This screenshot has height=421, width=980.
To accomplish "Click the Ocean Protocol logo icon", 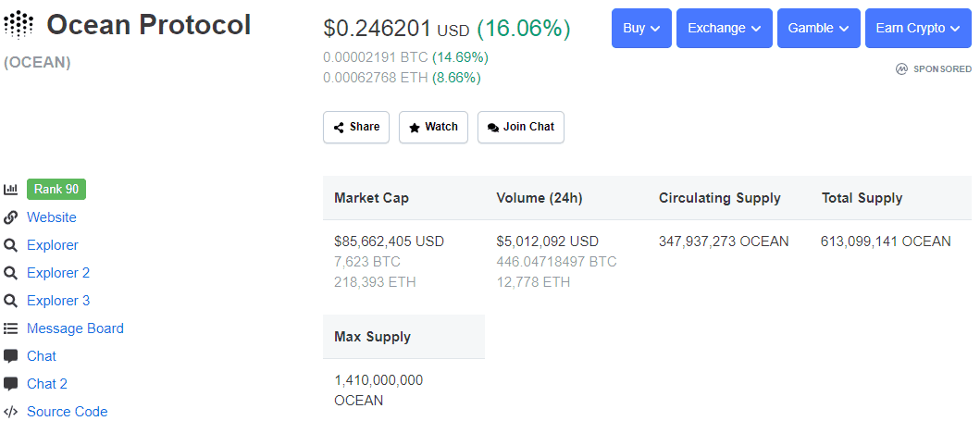I will tap(19, 23).
